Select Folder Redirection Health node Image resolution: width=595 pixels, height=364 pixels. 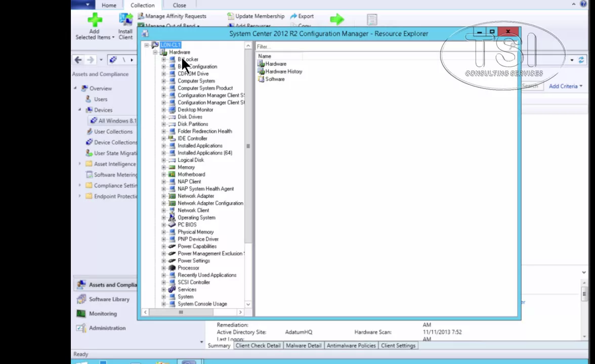coord(204,131)
